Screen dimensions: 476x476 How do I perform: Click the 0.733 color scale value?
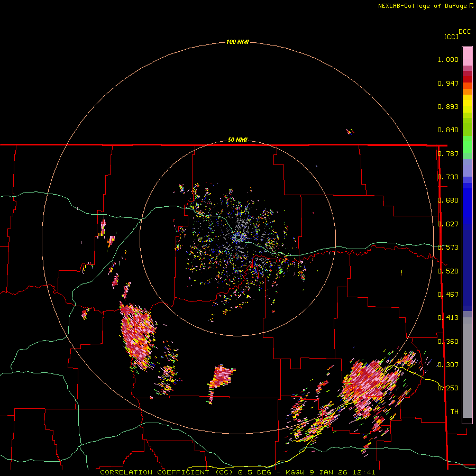(x=448, y=177)
